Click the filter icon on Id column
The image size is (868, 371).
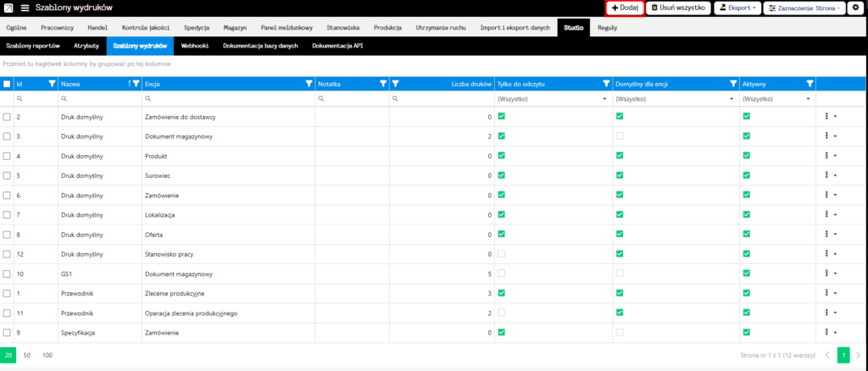pos(51,84)
